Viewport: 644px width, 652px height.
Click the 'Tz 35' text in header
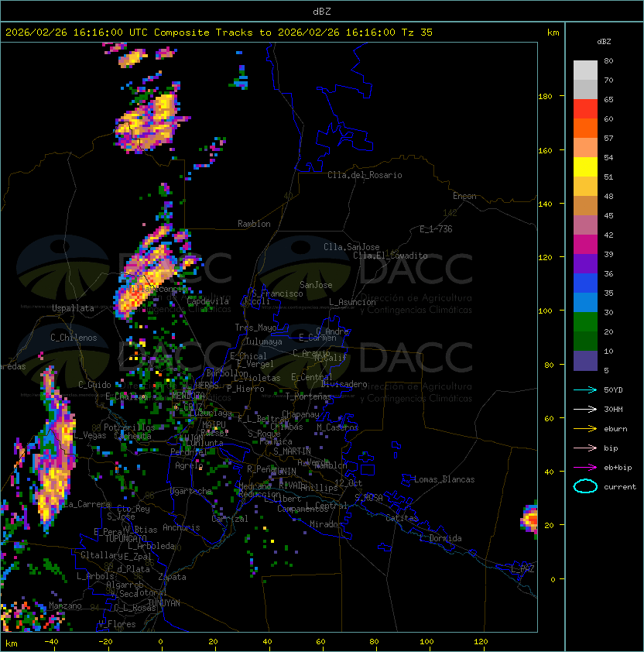pos(417,33)
